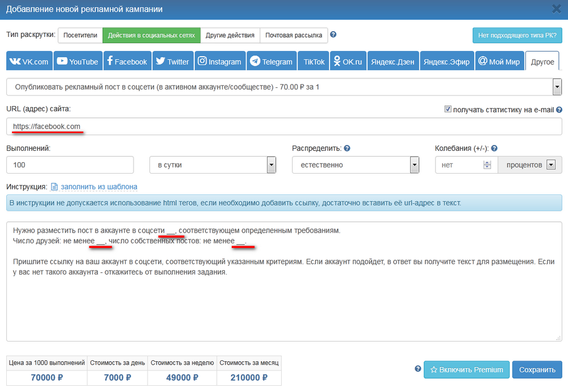Switch to the YouTube tab
The height and width of the screenshot is (392, 568).
click(x=77, y=61)
